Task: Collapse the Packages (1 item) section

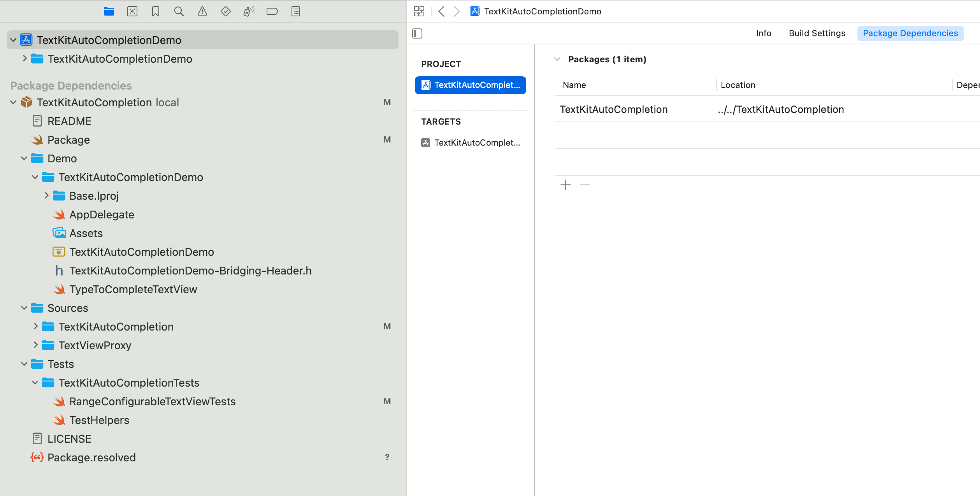Action: (557, 59)
